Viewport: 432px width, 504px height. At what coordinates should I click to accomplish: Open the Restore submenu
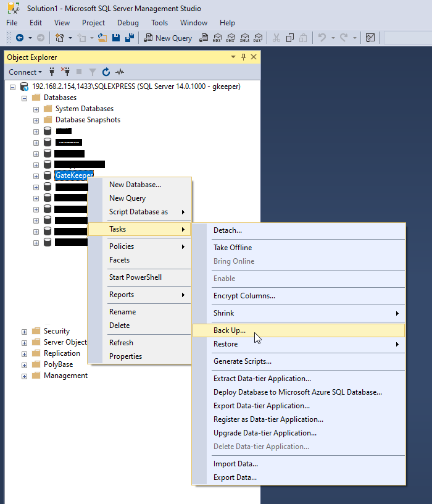pos(299,344)
